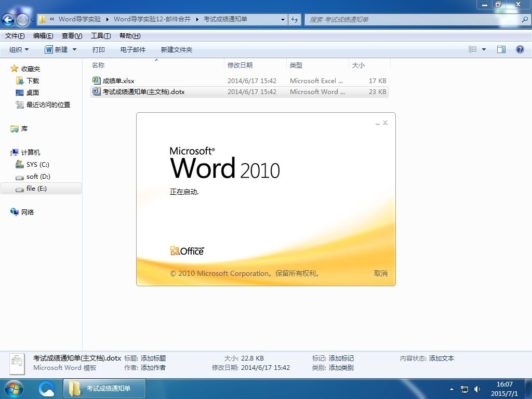Screen dimensions: 532x399
Task: Click 取消 on Word splash screen
Action: pyautogui.click(x=380, y=273)
